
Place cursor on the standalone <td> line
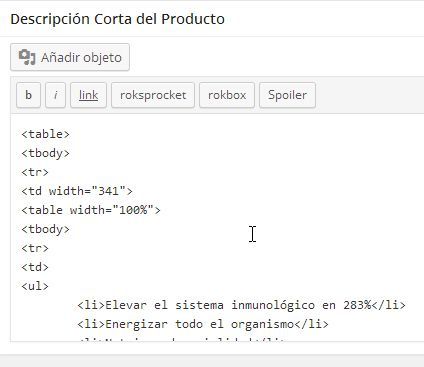pyautogui.click(x=35, y=267)
